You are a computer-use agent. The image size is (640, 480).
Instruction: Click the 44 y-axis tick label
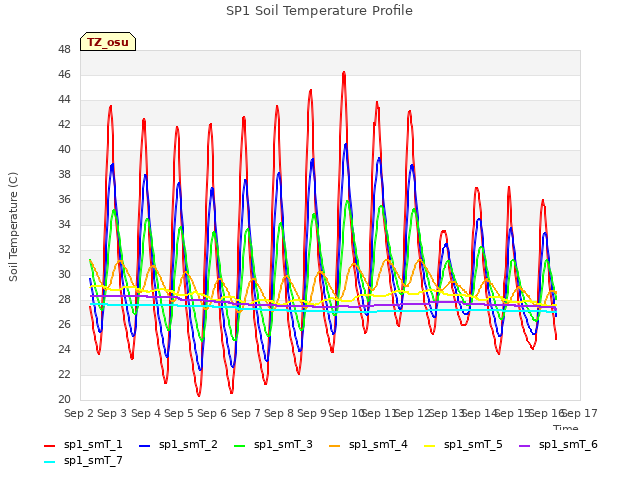point(64,100)
